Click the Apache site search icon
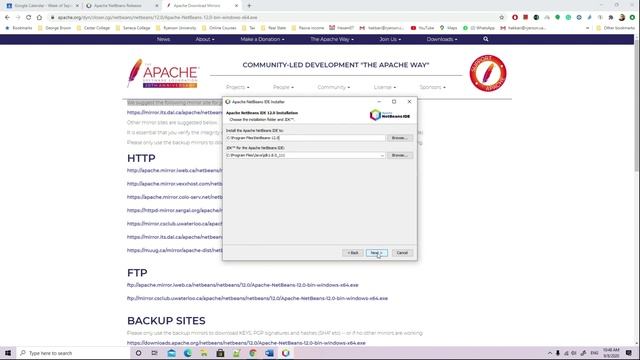640x360 pixels. pos(486,39)
